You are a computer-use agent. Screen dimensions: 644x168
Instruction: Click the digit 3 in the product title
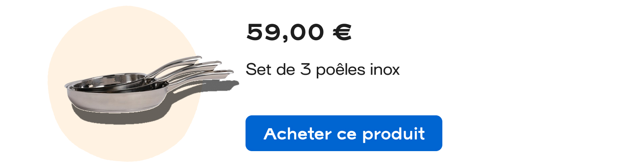(x=305, y=70)
